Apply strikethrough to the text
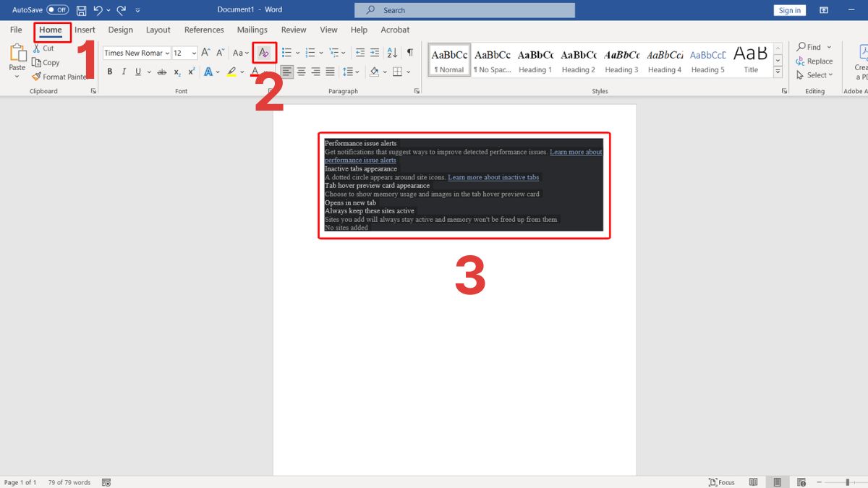 [161, 71]
